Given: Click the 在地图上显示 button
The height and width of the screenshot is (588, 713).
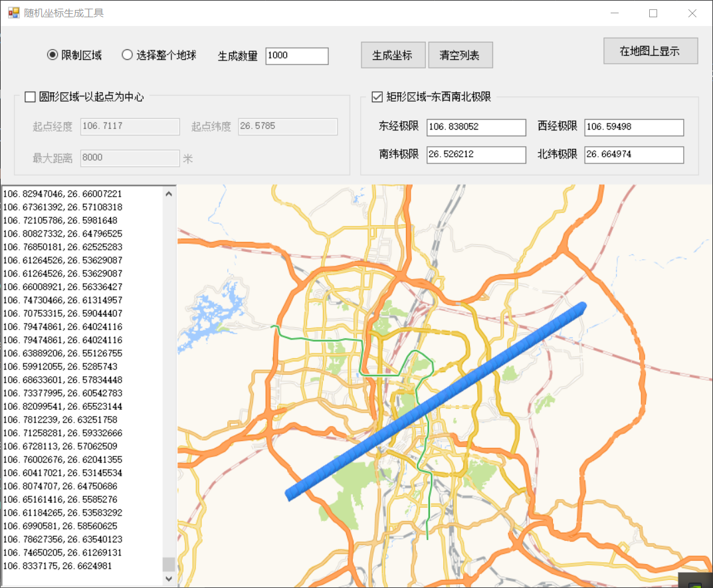Looking at the screenshot, I should tap(650, 51).
